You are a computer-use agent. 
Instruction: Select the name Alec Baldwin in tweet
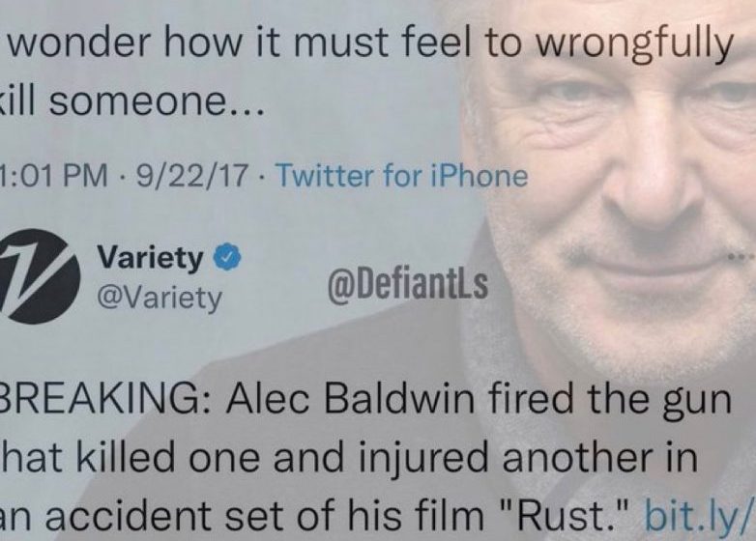point(353,401)
